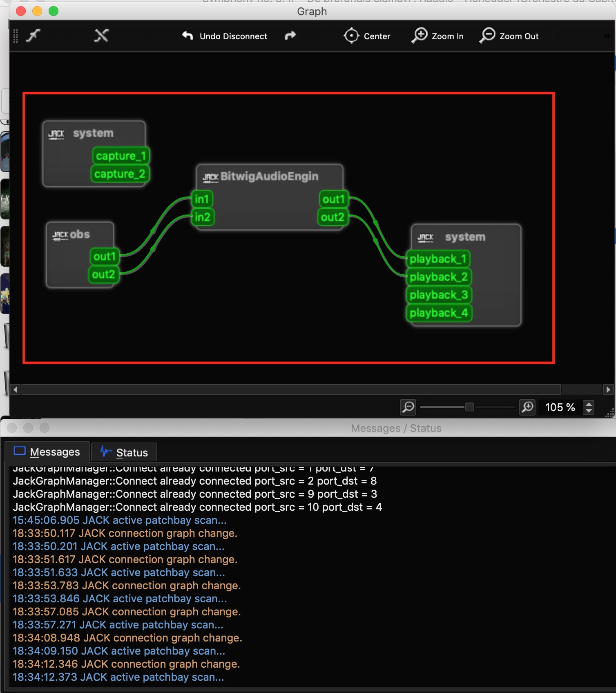Click the 105 % zoom value field
Screen dimensions: 616x693
560,407
